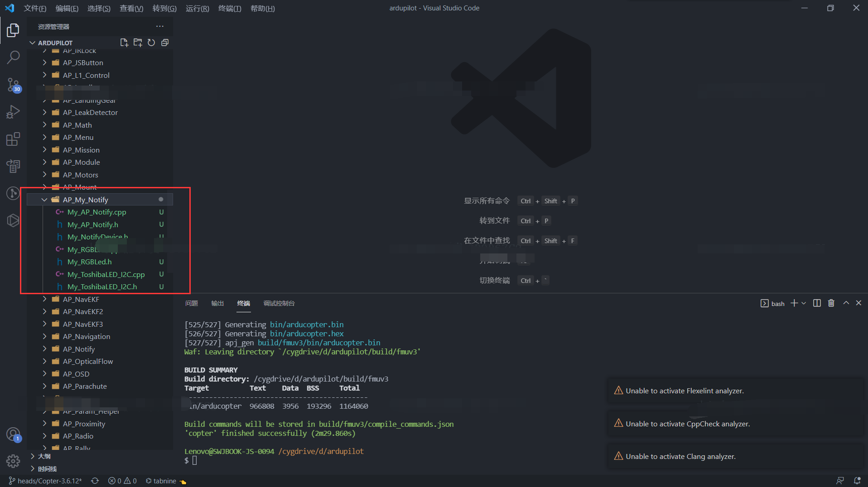Click the Unable to activate CppCheck notification
The image size is (868, 487).
click(x=737, y=424)
